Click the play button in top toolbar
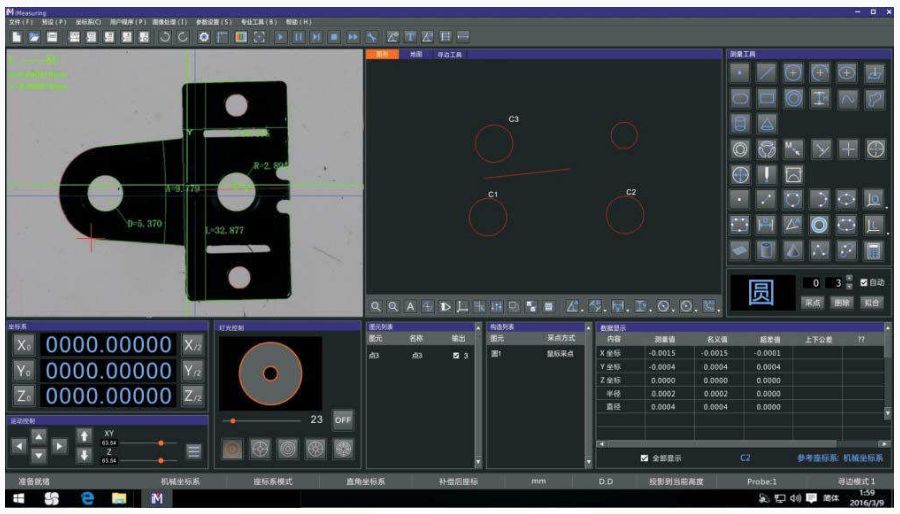 [x=281, y=37]
